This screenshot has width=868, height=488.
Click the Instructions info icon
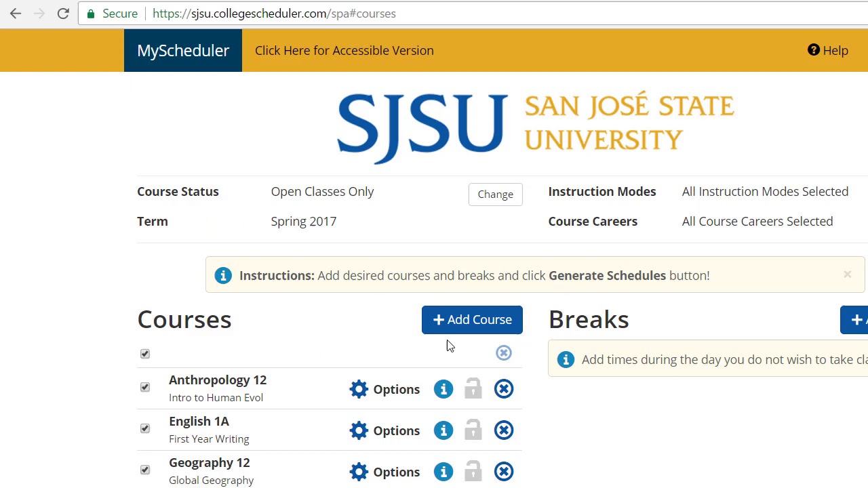223,275
